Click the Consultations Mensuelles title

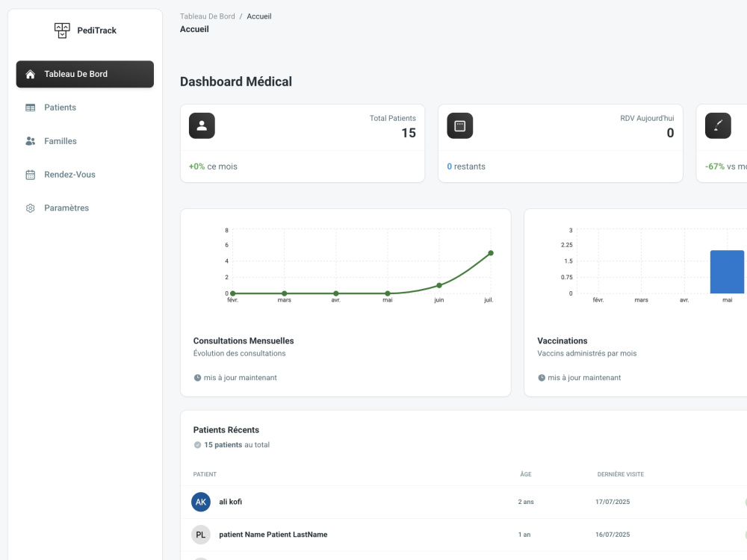pyautogui.click(x=244, y=341)
